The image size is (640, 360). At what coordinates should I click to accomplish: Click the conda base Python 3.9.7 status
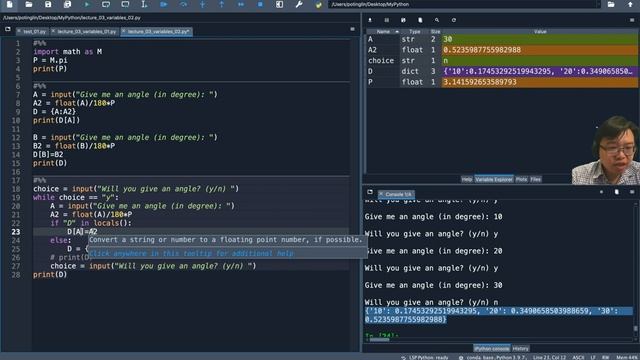tap(493, 358)
